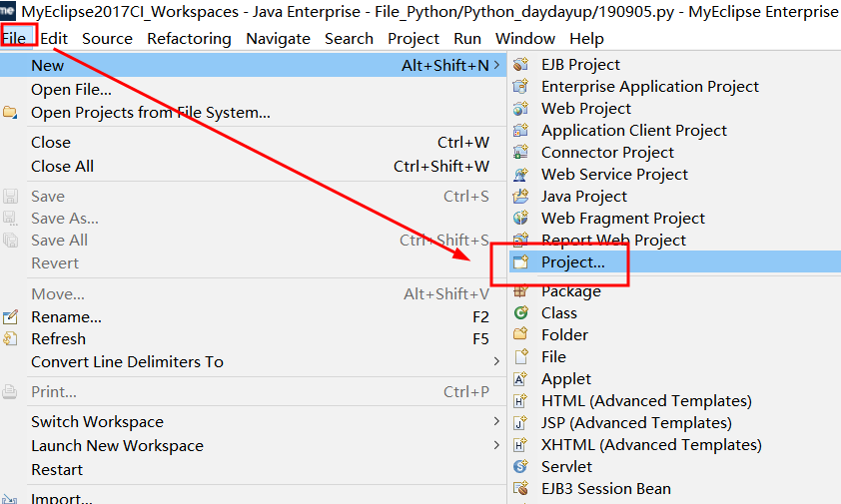Expand the Switch Workspace submenu

click(496, 422)
